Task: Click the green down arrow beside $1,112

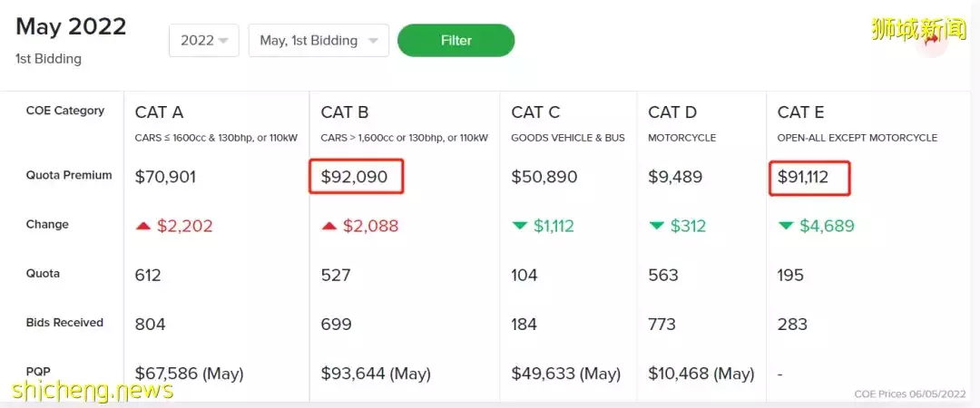Action: (519, 226)
